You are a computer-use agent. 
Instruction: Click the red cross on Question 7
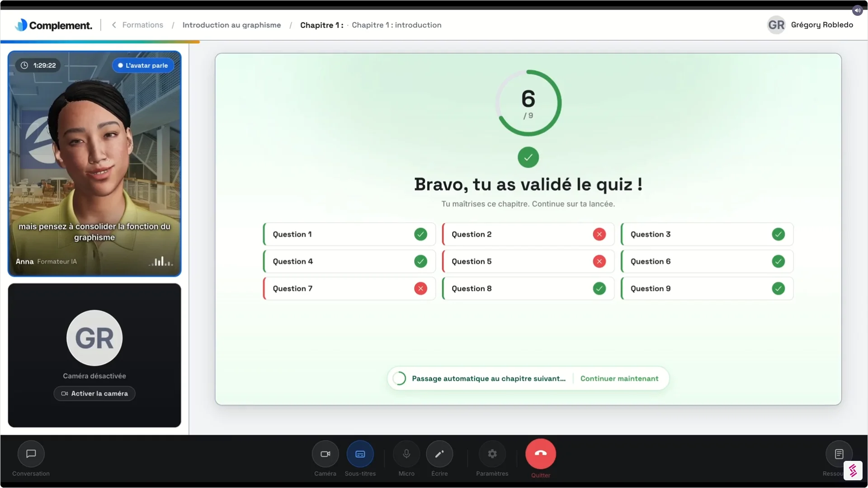click(420, 288)
